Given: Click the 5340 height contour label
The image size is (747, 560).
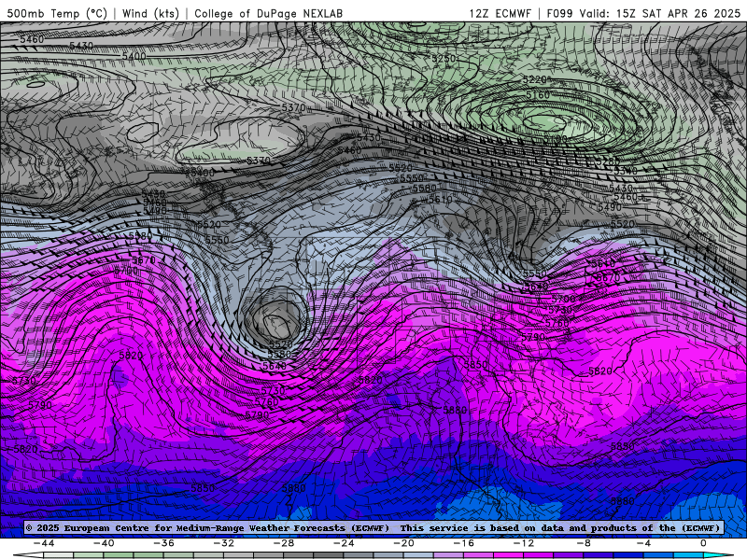Looking at the screenshot, I should [625, 170].
